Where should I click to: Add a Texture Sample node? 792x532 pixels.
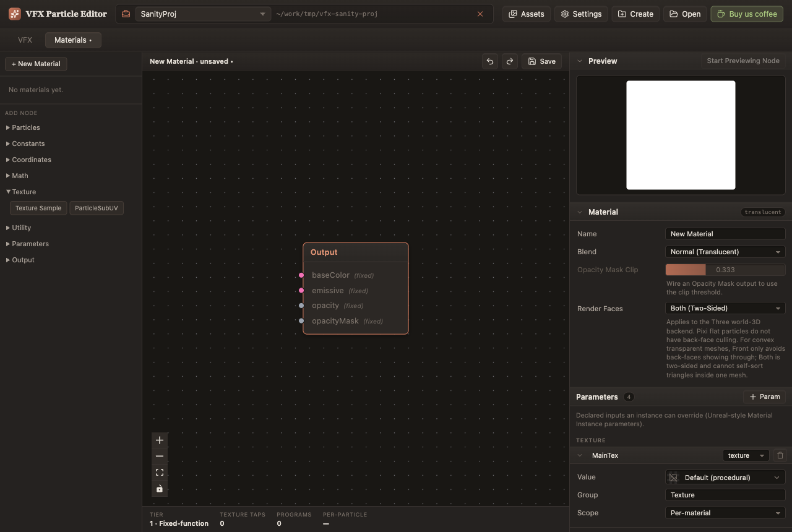click(38, 208)
